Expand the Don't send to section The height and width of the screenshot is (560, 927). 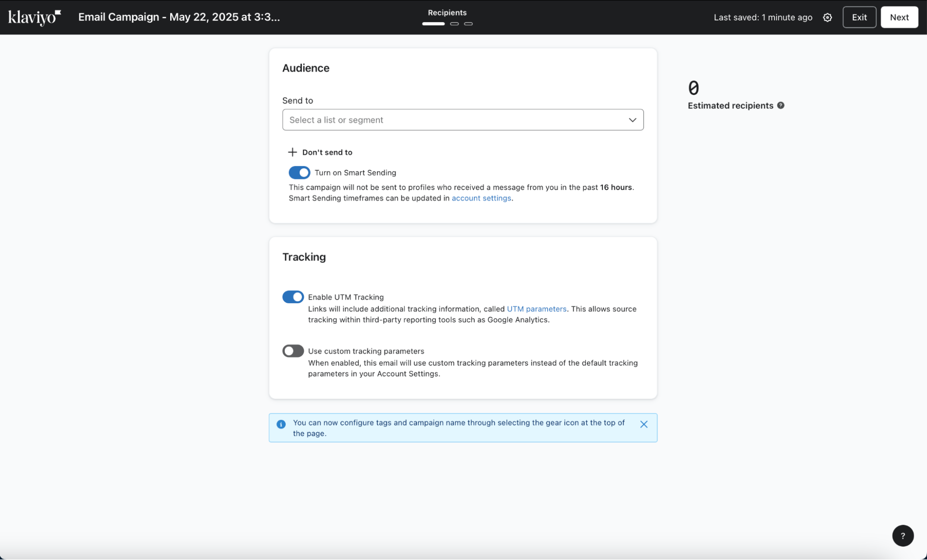[327, 152]
